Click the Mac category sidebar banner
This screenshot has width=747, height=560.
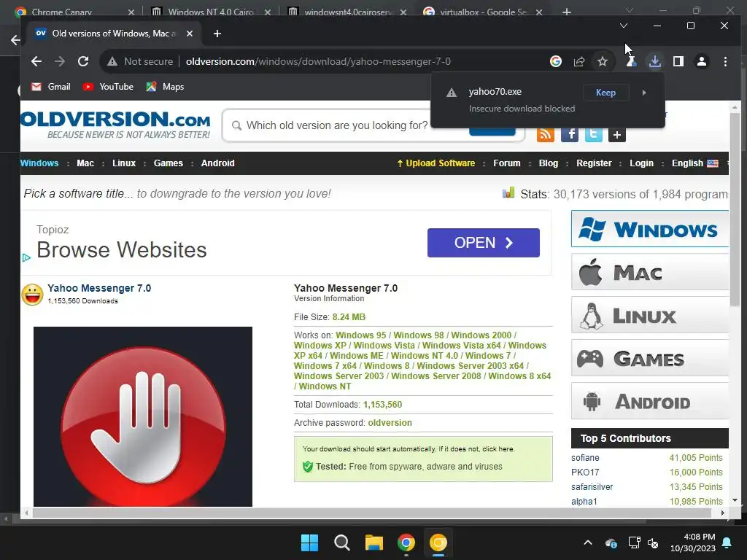click(x=650, y=272)
